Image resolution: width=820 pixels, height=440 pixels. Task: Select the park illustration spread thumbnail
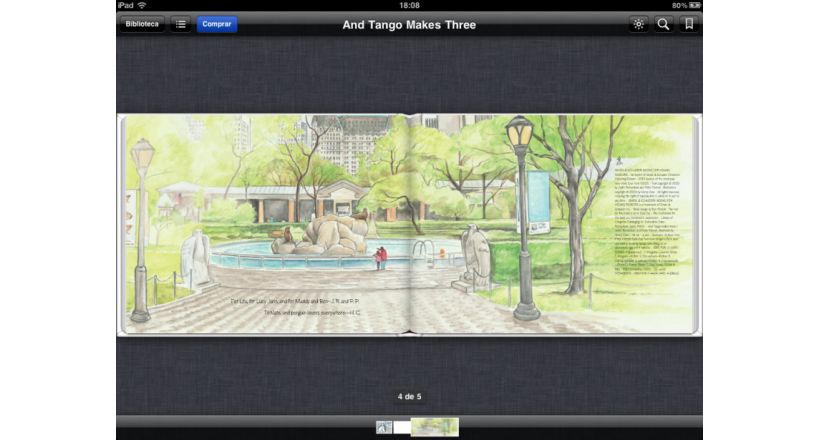pos(435,427)
